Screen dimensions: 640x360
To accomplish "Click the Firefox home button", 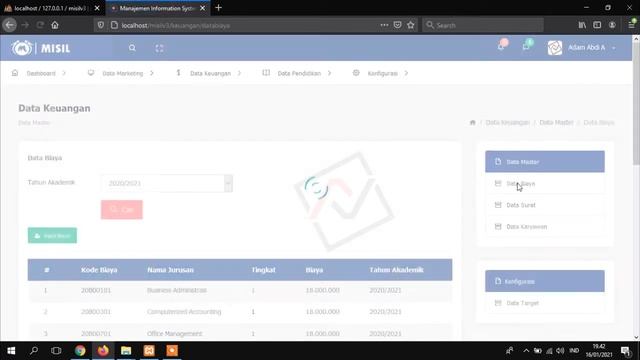I will (x=55, y=25).
